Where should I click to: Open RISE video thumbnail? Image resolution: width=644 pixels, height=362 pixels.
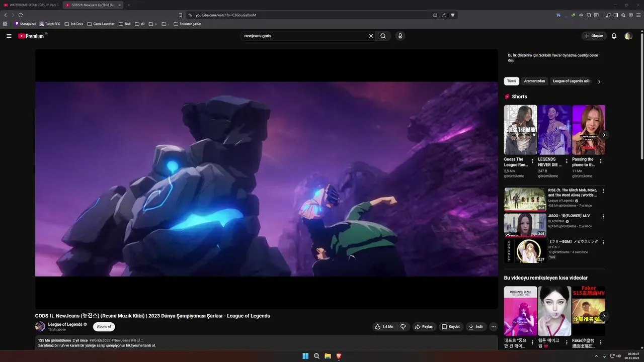pyautogui.click(x=525, y=199)
